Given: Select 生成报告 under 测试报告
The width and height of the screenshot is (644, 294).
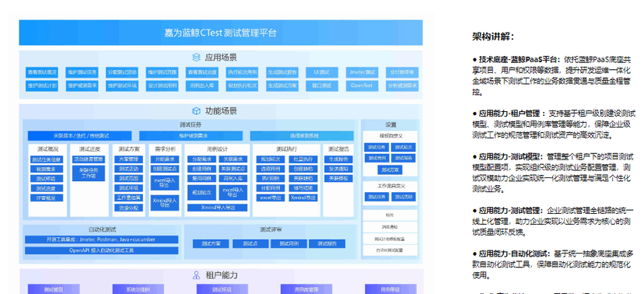Looking at the screenshot, I should (338, 159).
